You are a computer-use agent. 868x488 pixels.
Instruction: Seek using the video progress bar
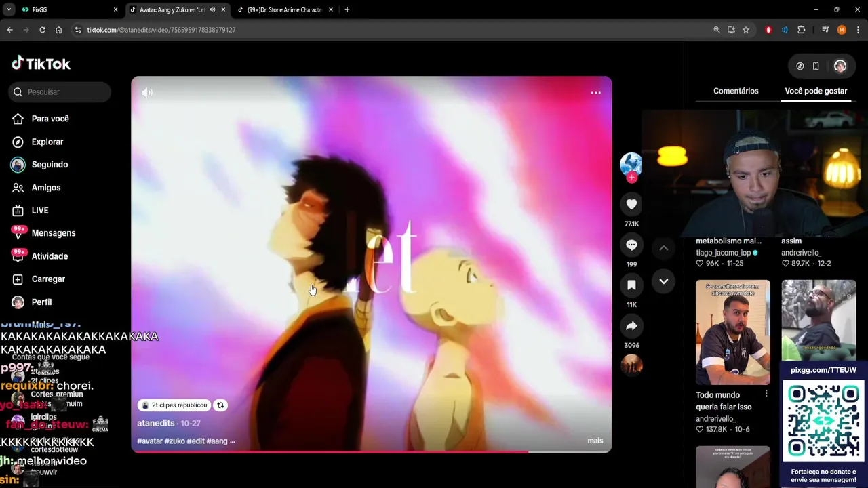tap(372, 451)
